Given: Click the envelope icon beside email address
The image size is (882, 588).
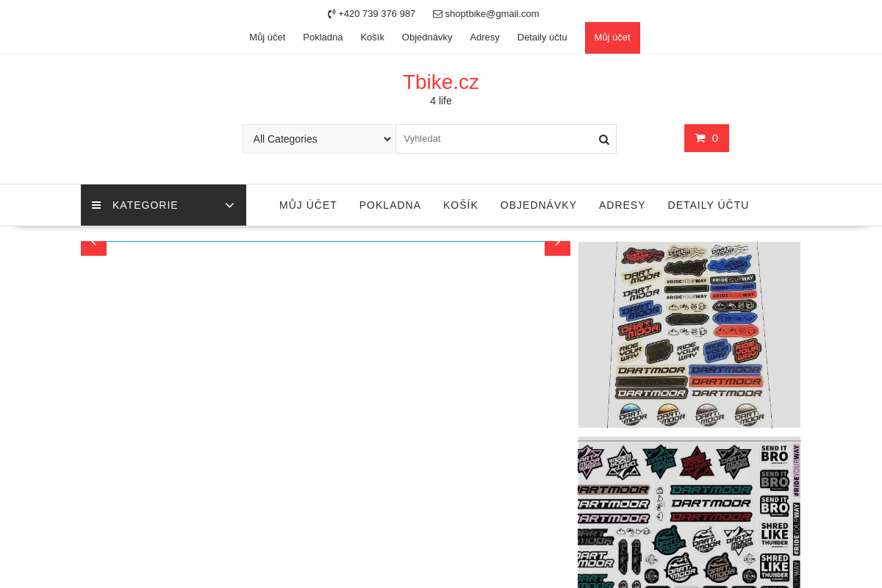Looking at the screenshot, I should (x=437, y=14).
